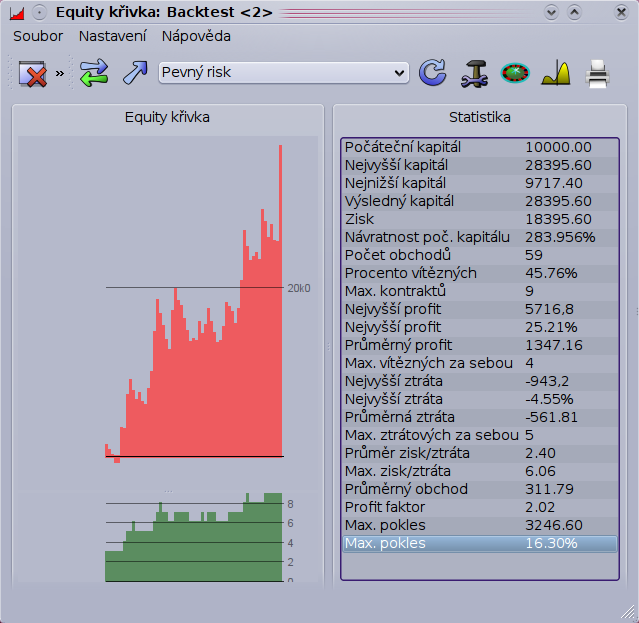Select the Max. pokles 3246.60 row
Image resolution: width=639 pixels, height=623 pixels.
point(480,525)
